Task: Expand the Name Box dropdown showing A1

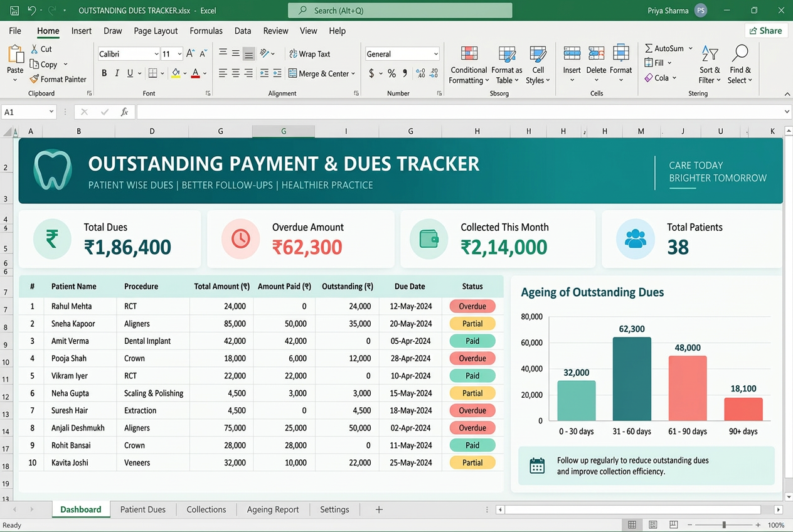Action: click(51, 112)
